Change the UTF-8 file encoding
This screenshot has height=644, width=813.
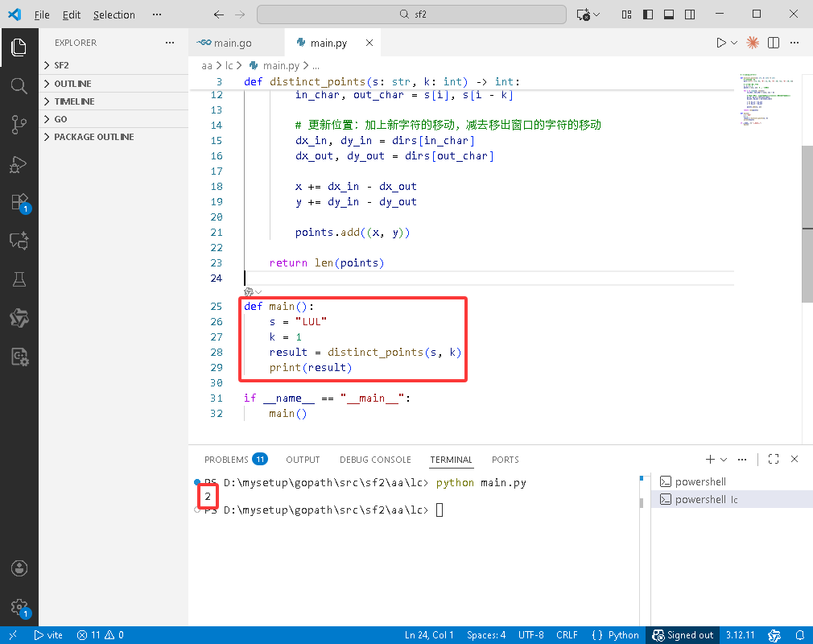click(x=531, y=635)
